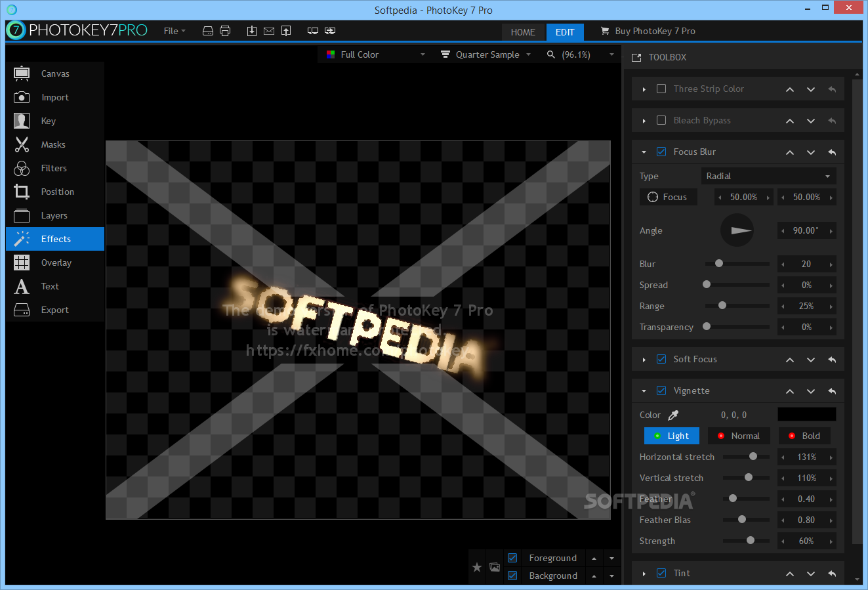
Task: Reset the Vignette effect
Action: (832, 391)
